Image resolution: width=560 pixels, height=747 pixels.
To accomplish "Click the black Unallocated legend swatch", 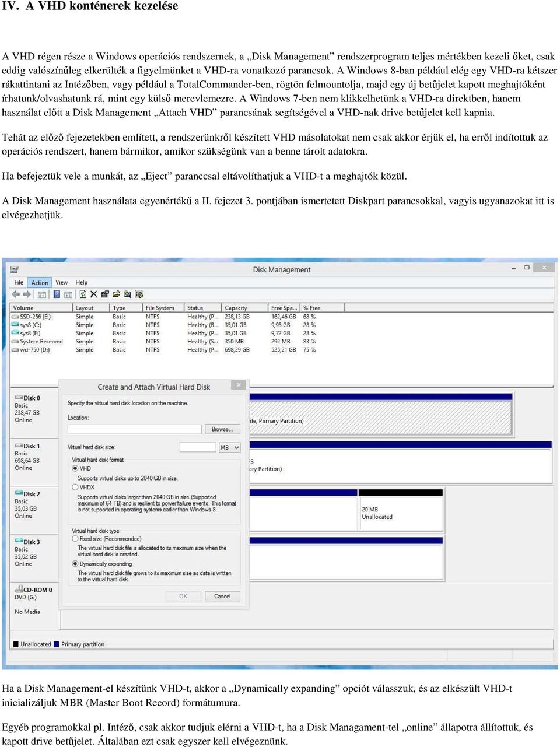I will [16, 644].
